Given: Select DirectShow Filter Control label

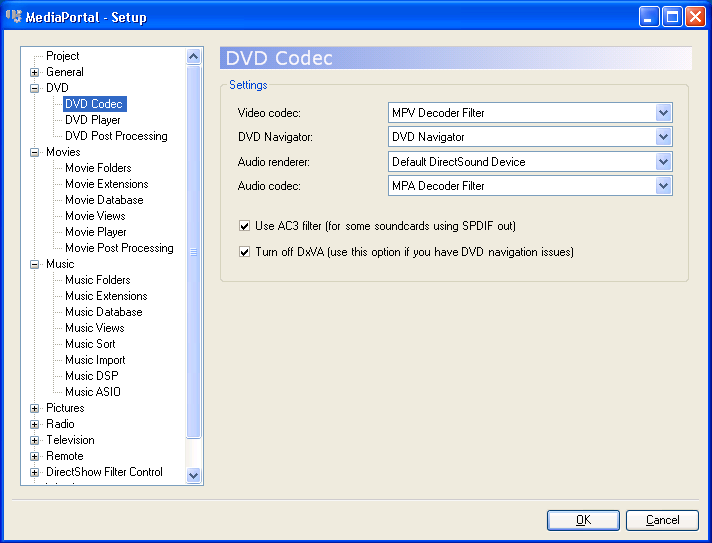Looking at the screenshot, I should pyautogui.click(x=104, y=472).
